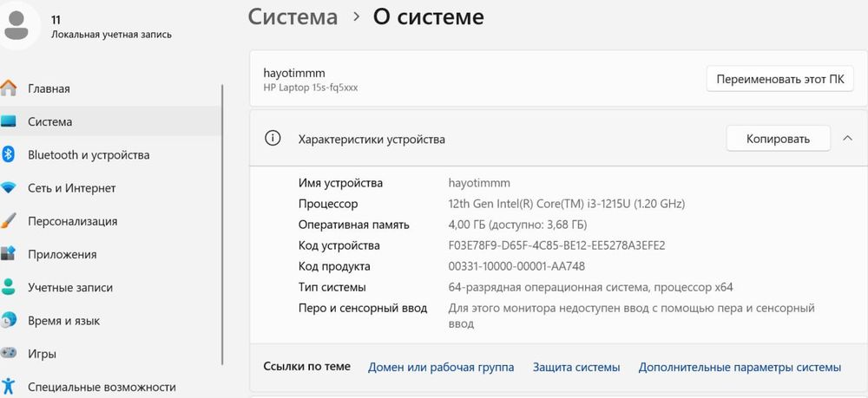The width and height of the screenshot is (868, 398).
Task: Click the Главная home icon
Action: pos(8,88)
